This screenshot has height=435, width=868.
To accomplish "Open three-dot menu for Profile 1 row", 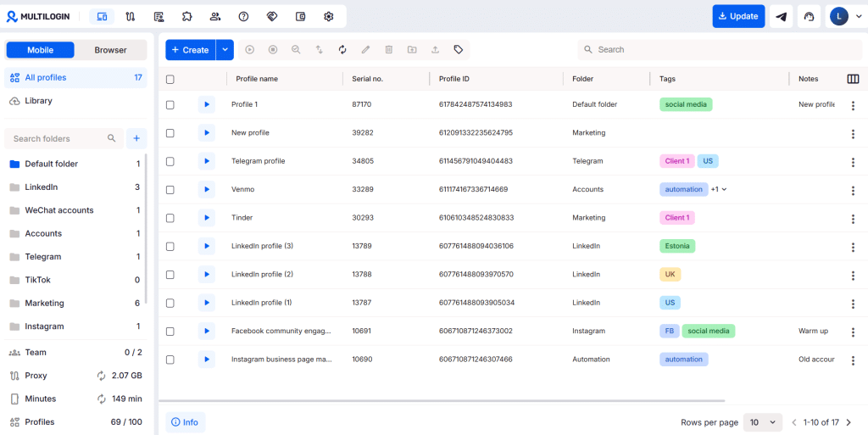I will [853, 105].
